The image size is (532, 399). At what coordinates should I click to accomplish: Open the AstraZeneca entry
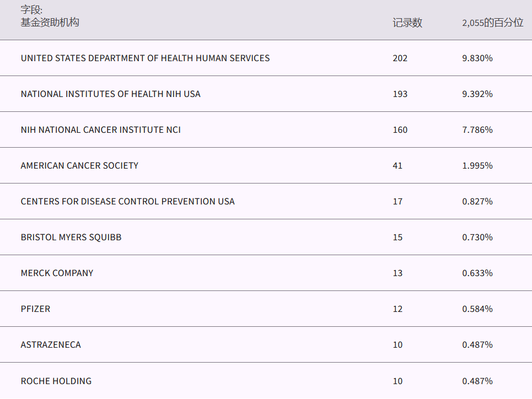tap(51, 344)
